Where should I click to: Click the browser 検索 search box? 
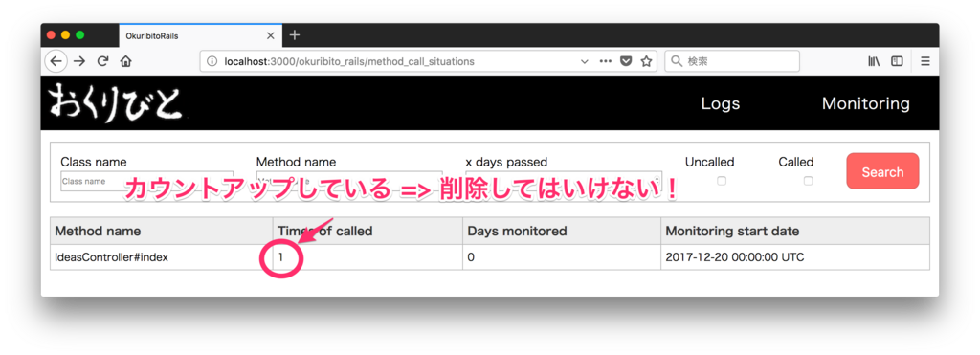pos(732,61)
